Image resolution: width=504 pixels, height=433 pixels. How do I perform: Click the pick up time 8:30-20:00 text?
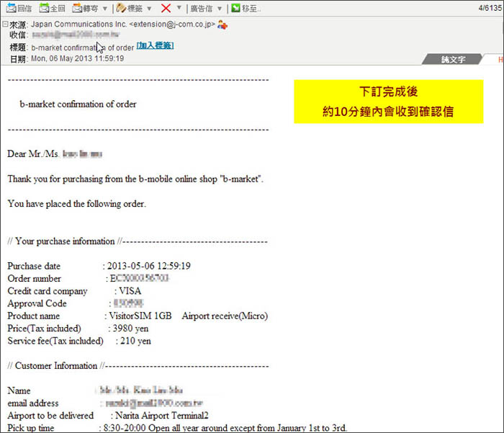coord(125,428)
